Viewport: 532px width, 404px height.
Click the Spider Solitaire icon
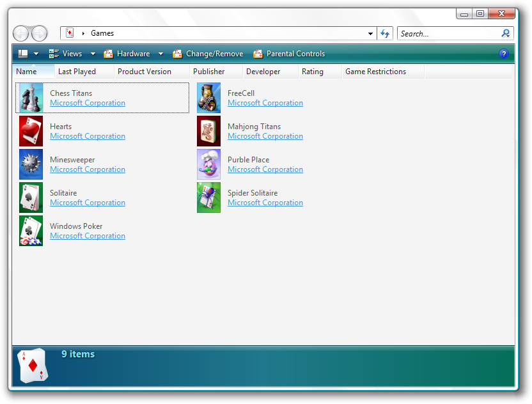[208, 198]
